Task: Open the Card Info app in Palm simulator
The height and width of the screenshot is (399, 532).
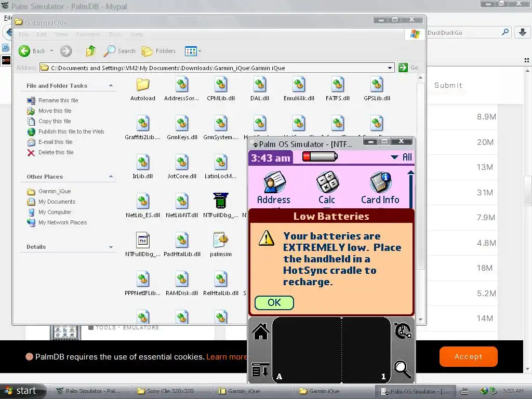Action: 380,188
